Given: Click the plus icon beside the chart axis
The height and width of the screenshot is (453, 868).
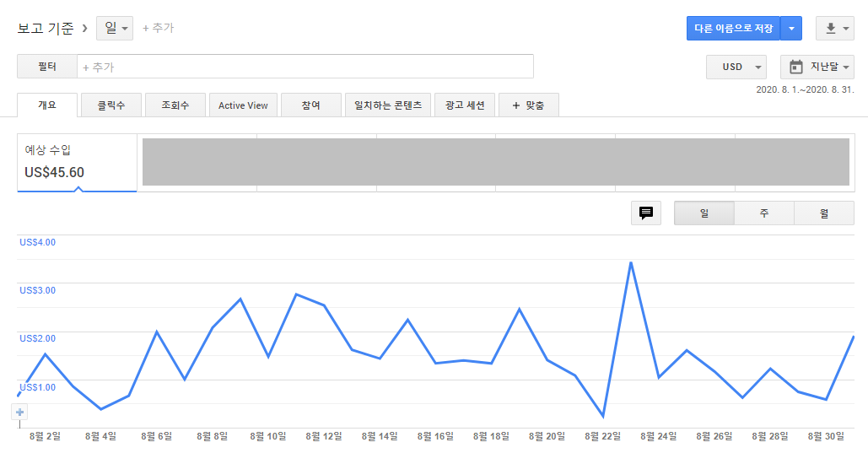Looking at the screenshot, I should point(19,412).
